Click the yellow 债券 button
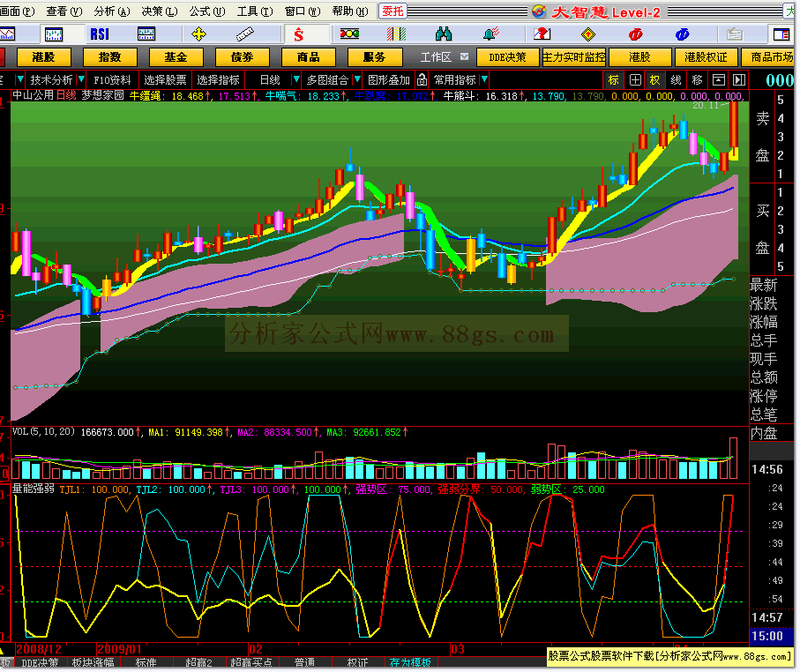 [243, 57]
